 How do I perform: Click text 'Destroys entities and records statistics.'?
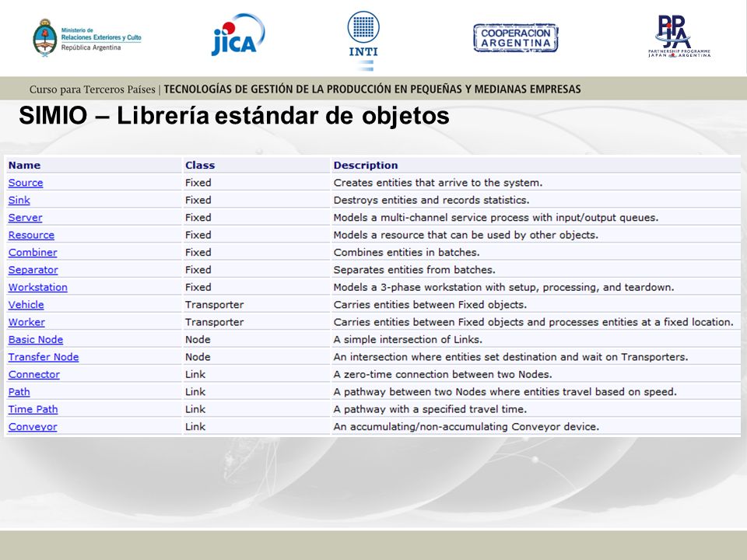431,200
